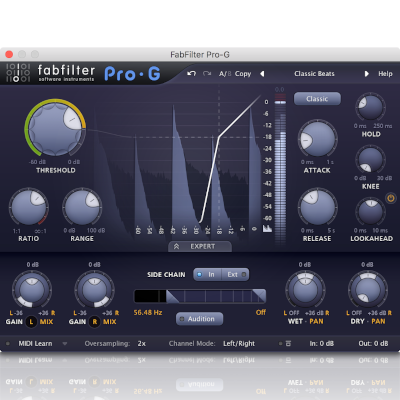Select the L channel gain link button

pos(31,322)
